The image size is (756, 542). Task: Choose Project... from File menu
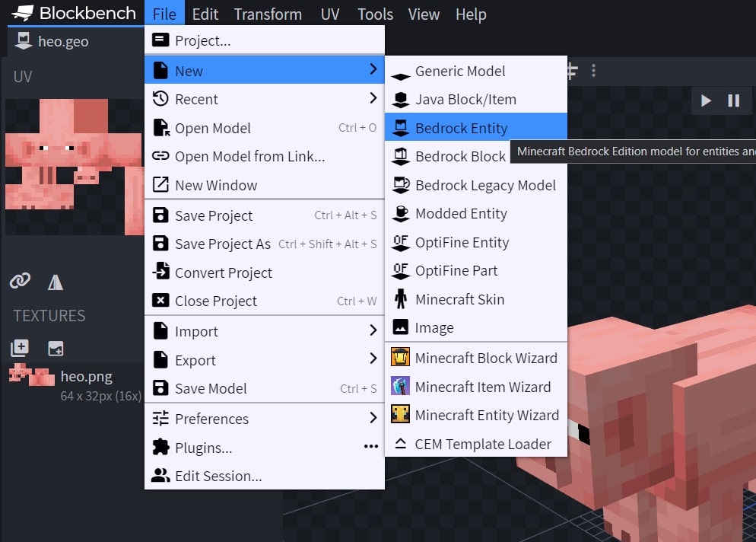click(264, 40)
